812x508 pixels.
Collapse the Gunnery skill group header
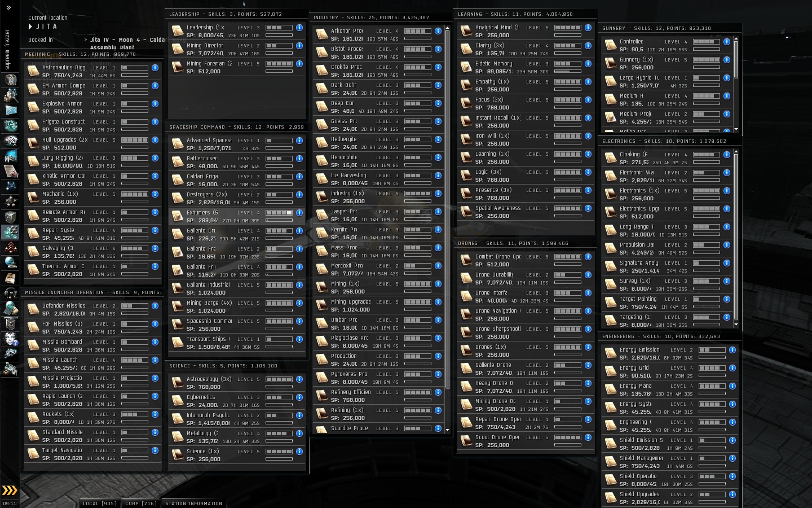coord(670,28)
